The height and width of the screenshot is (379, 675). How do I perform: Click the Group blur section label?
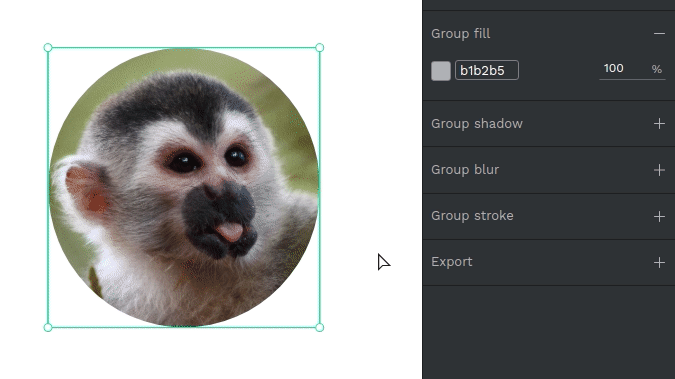point(465,170)
